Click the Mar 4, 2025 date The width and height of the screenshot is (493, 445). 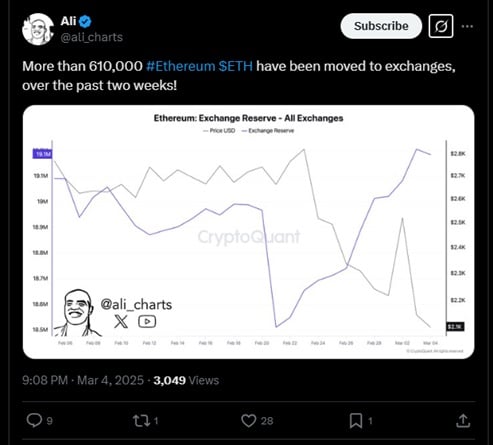click(110, 380)
